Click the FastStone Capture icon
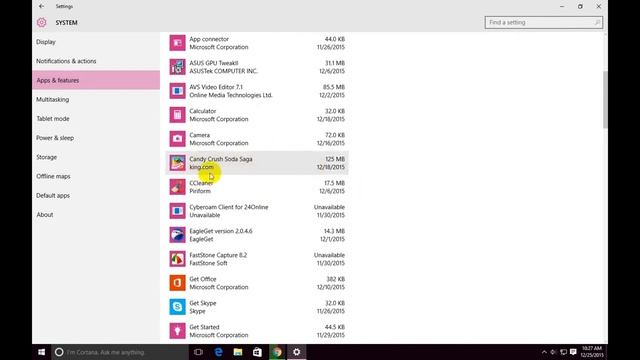The image size is (640, 360). coord(178,259)
